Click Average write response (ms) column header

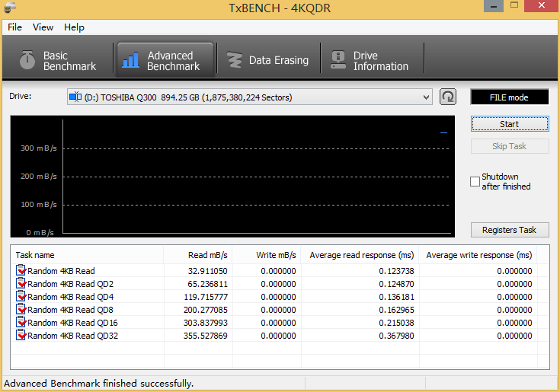coord(478,255)
